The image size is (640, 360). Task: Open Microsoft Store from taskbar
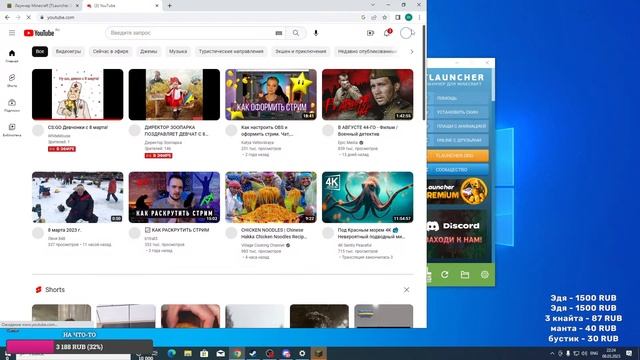coord(204,353)
